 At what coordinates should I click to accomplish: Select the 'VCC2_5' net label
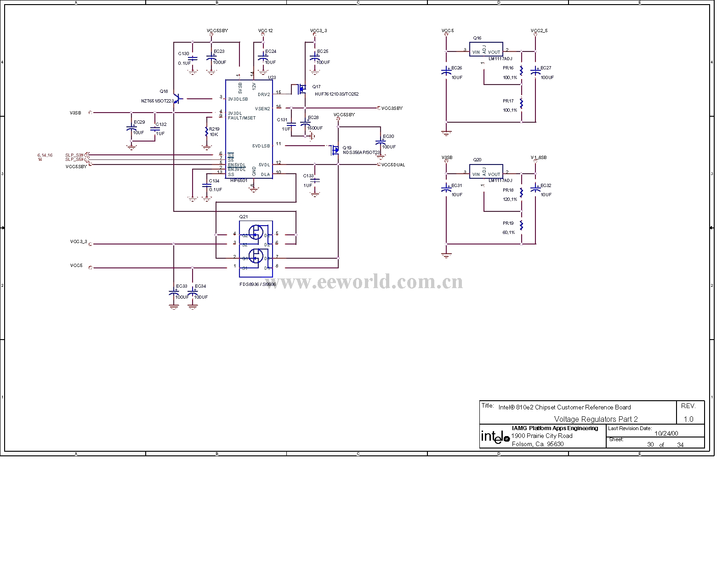pos(539,31)
